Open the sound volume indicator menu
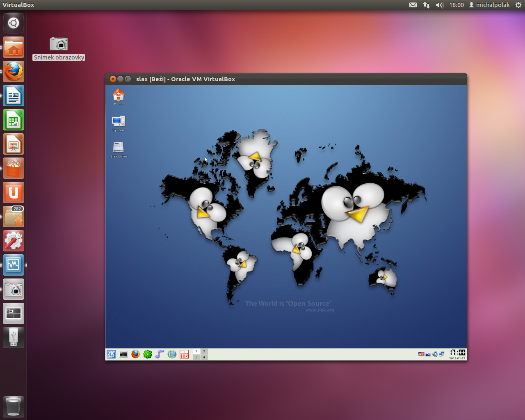Viewport: 525px width, 420px height. (x=439, y=5)
